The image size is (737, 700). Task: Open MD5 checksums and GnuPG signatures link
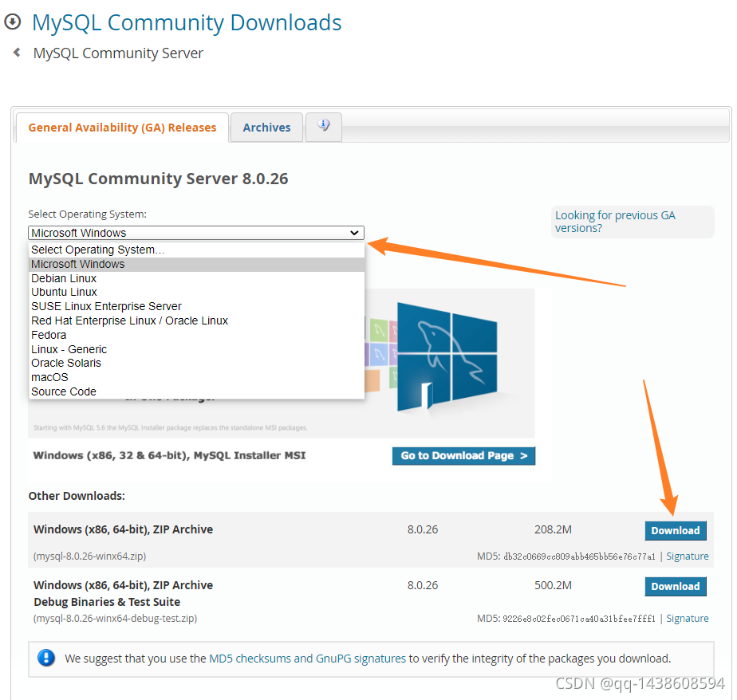click(x=307, y=659)
